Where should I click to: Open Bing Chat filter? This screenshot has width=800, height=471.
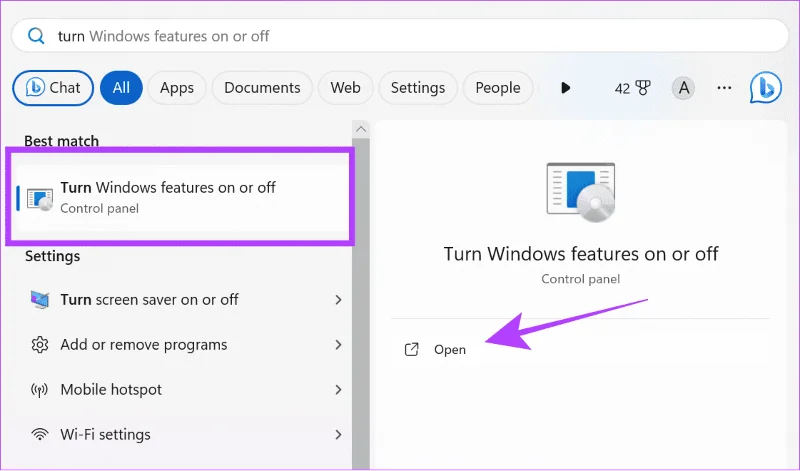[53, 88]
